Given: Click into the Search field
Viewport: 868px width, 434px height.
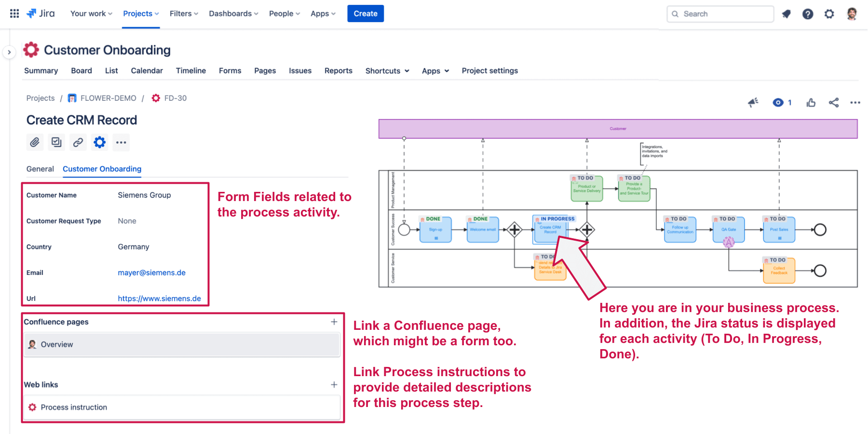Looking at the screenshot, I should click(719, 14).
